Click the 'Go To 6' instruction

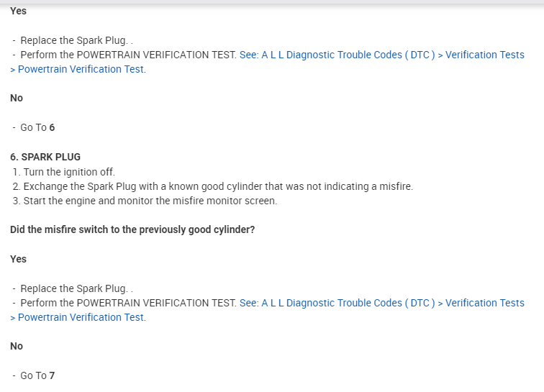[37, 127]
